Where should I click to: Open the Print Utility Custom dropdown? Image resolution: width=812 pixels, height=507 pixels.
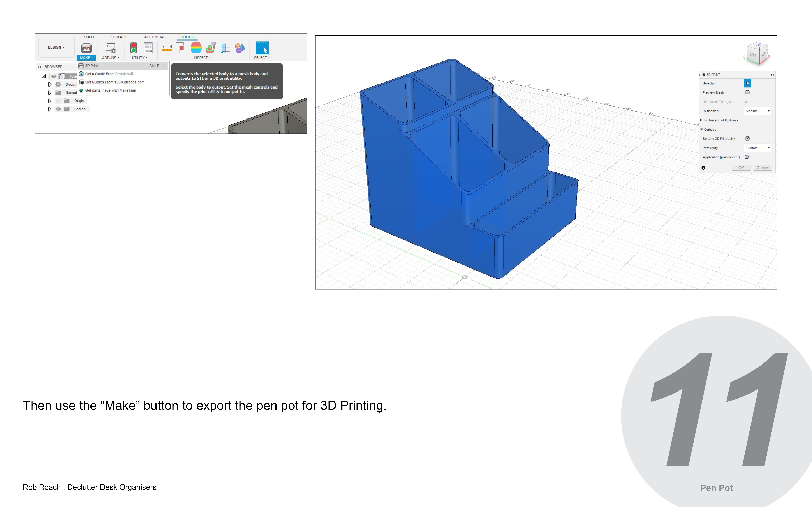click(757, 148)
